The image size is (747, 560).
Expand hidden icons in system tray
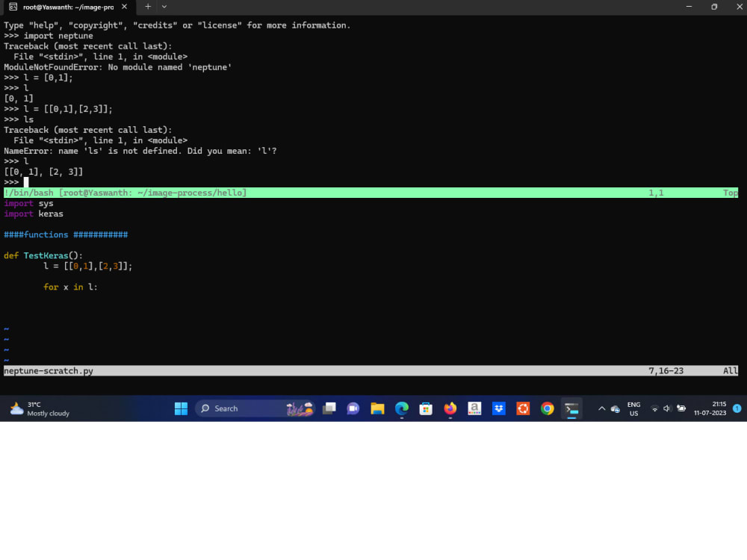(601, 408)
